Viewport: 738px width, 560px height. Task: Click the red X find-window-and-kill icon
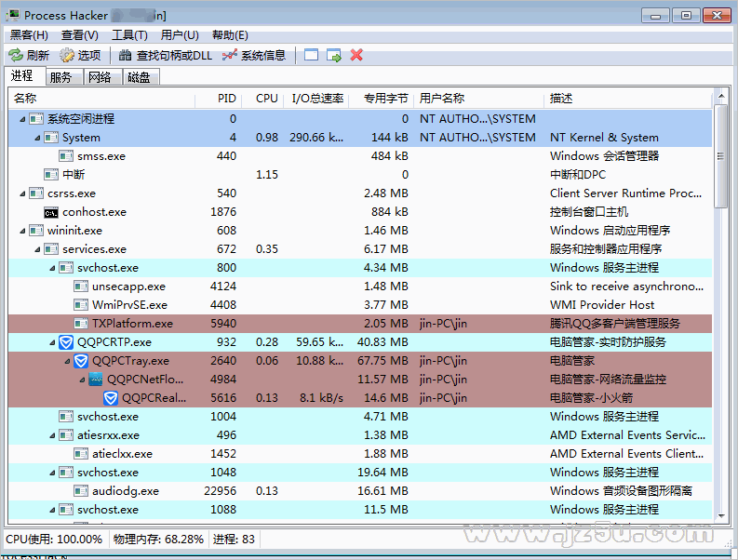(356, 55)
